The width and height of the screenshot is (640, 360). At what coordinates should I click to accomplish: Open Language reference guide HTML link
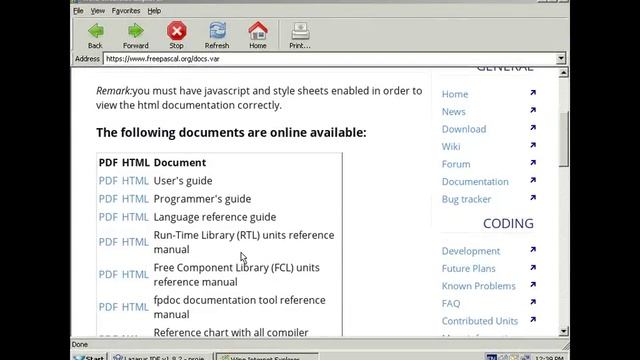pos(135,217)
